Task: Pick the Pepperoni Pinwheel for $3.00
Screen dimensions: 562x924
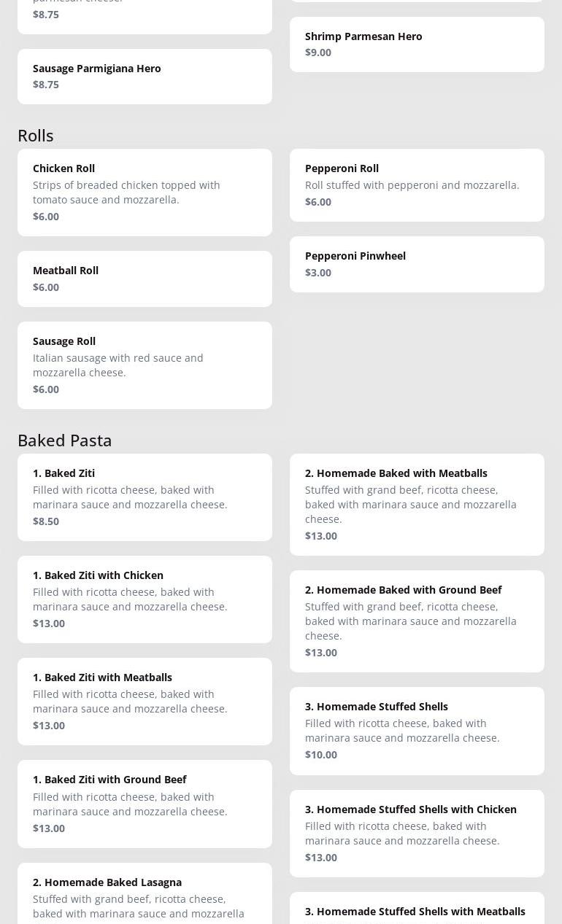Action: [x=417, y=263]
